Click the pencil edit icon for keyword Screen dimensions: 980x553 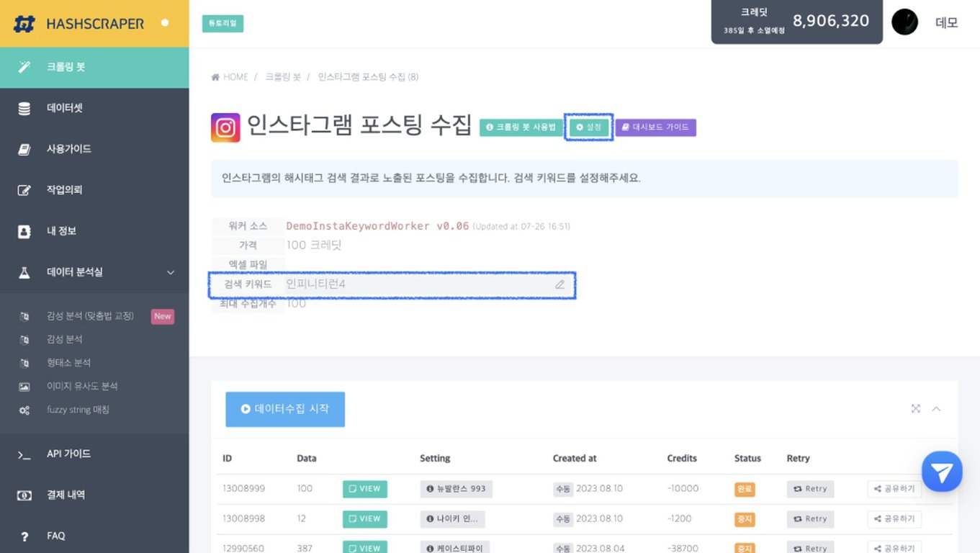point(559,284)
